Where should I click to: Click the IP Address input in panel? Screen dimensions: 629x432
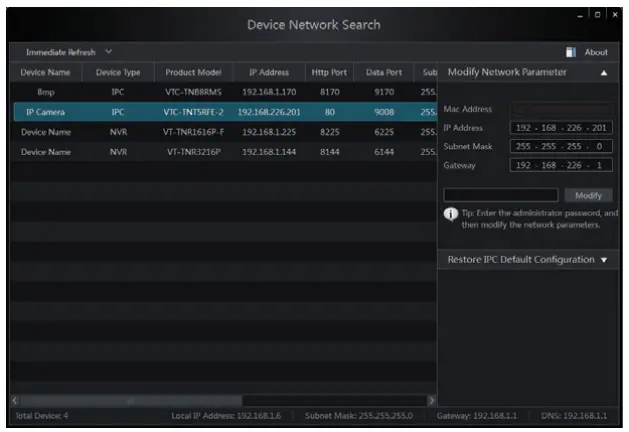(x=561, y=128)
